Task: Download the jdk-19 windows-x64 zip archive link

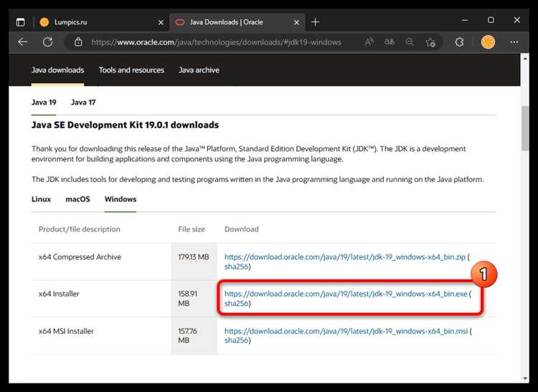Action: point(345,257)
